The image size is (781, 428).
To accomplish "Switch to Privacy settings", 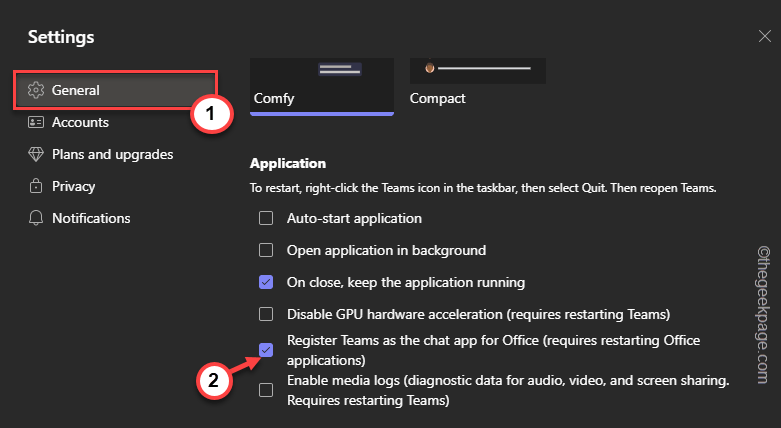I will (x=73, y=186).
